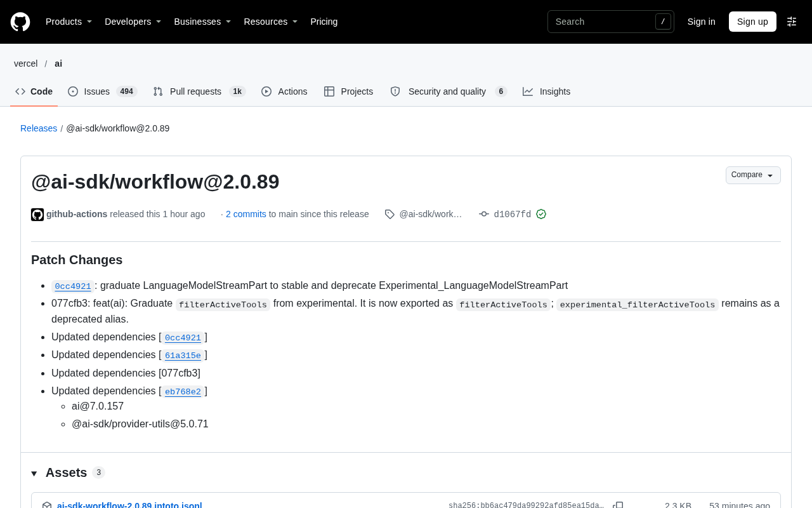The height and width of the screenshot is (508, 812).
Task: Open the 2 commits link
Action: [x=246, y=214]
